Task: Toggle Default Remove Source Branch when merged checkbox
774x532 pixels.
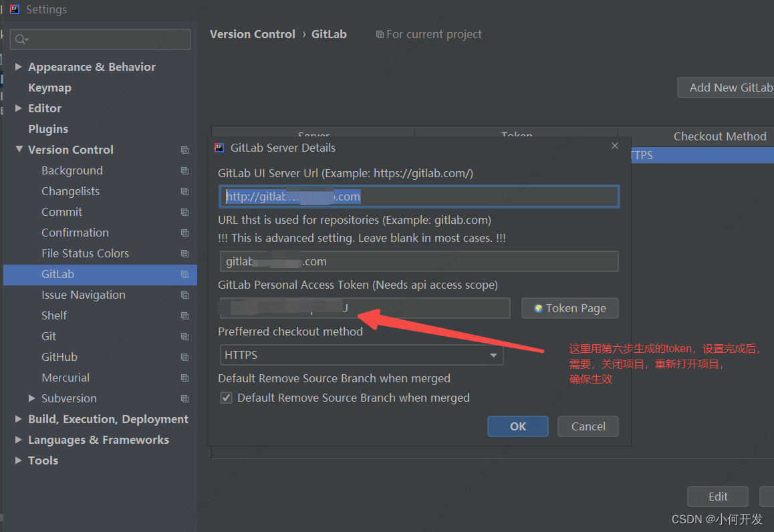Action: (226, 398)
